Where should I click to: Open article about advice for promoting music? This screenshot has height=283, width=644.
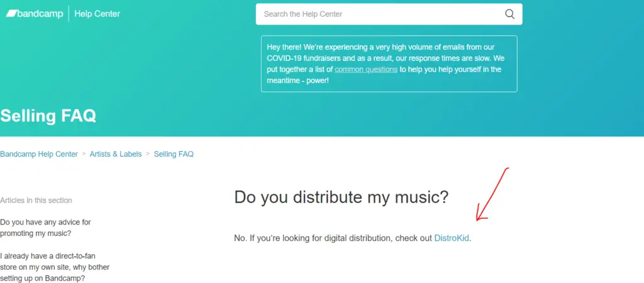coord(45,228)
